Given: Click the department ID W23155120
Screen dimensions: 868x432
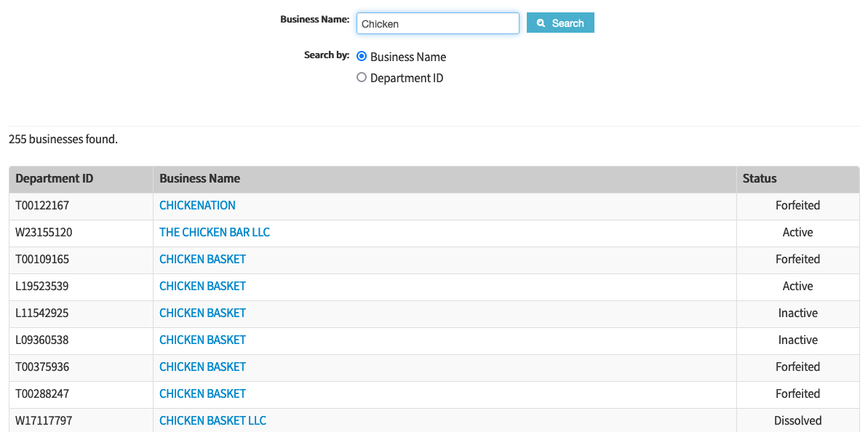Looking at the screenshot, I should click(x=44, y=232).
